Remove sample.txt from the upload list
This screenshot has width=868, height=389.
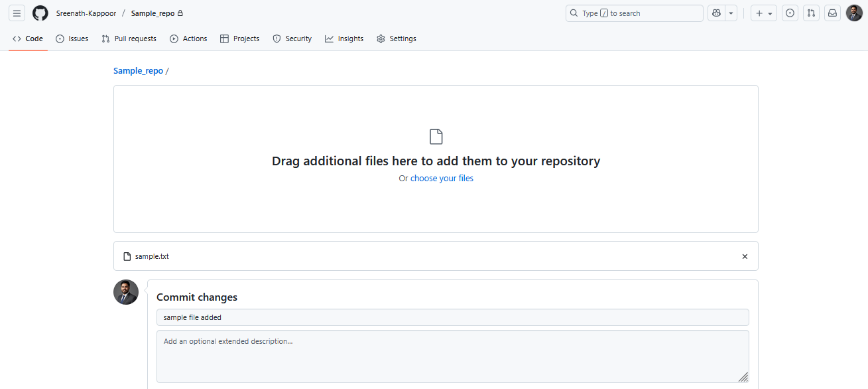click(x=745, y=256)
